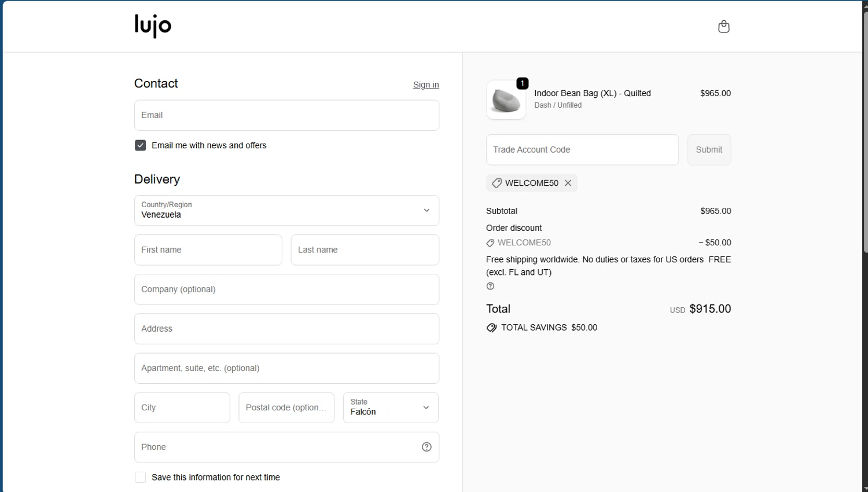Image resolution: width=868 pixels, height=492 pixels.
Task: Click the Postal code field
Action: (x=286, y=407)
